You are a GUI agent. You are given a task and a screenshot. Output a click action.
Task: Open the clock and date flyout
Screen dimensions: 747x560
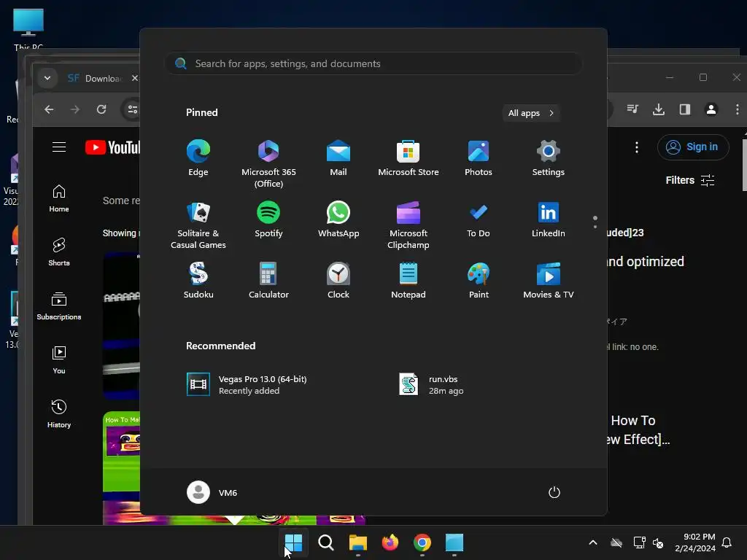click(x=695, y=542)
